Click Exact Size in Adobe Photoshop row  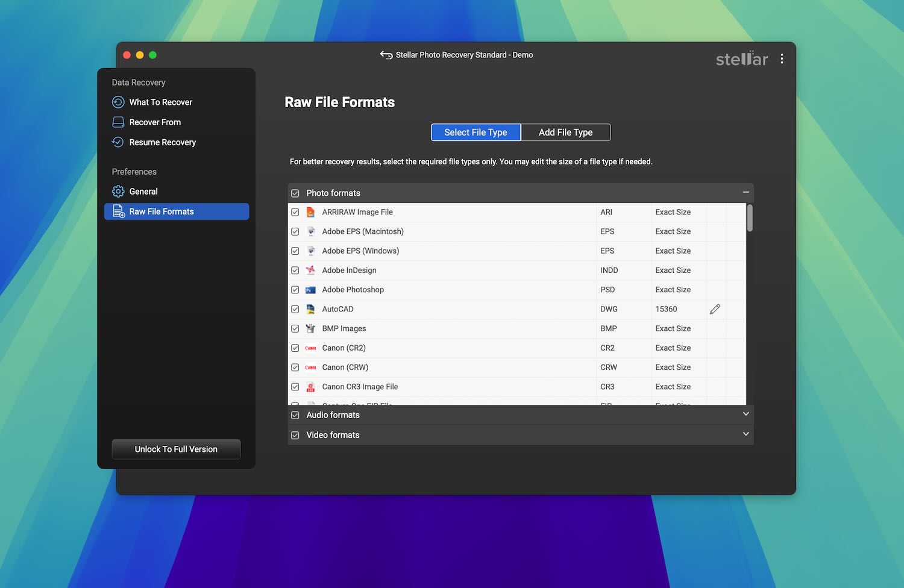(673, 290)
